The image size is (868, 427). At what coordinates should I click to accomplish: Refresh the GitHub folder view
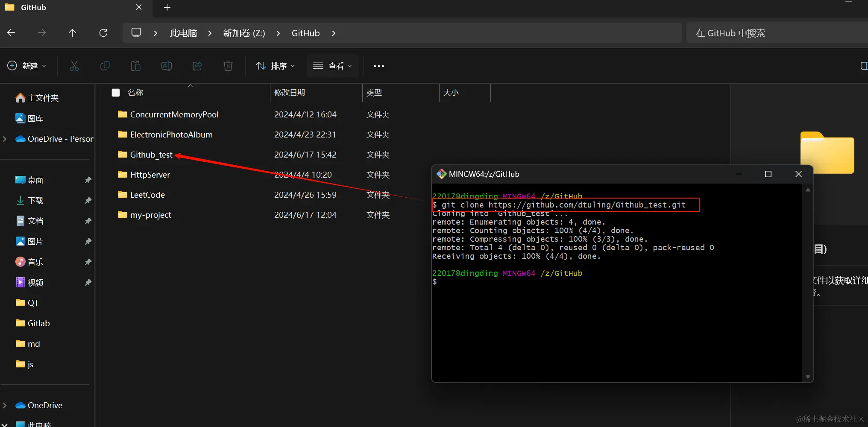[x=103, y=33]
